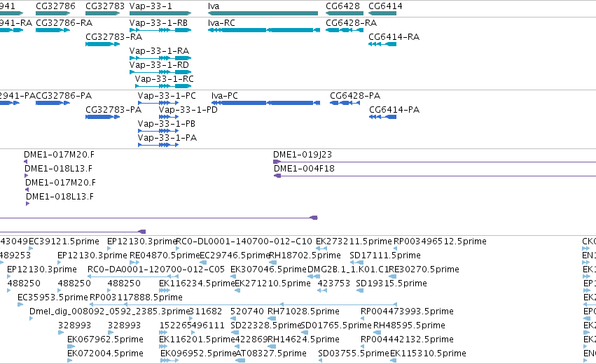596x364 pixels.
Task: Click the CG32786-RA transcript label
Action: tap(64, 23)
